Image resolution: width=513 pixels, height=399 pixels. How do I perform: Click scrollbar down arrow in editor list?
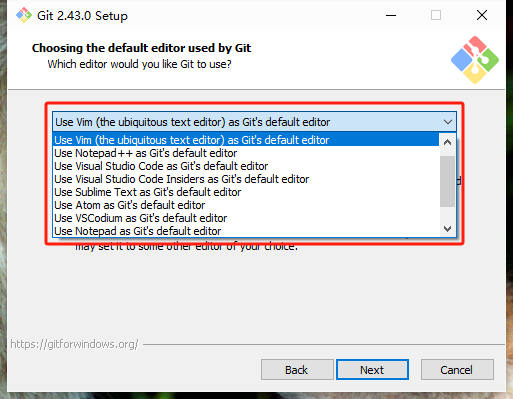[447, 229]
